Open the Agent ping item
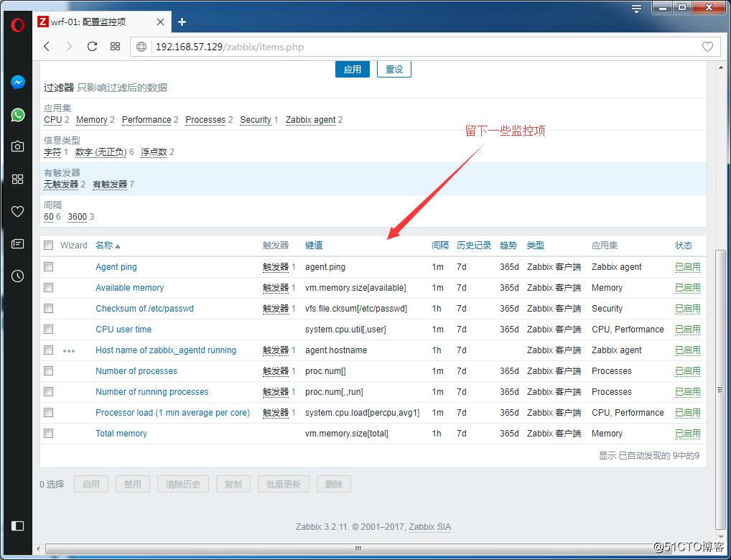Screen dimensions: 731x560 click(116, 267)
